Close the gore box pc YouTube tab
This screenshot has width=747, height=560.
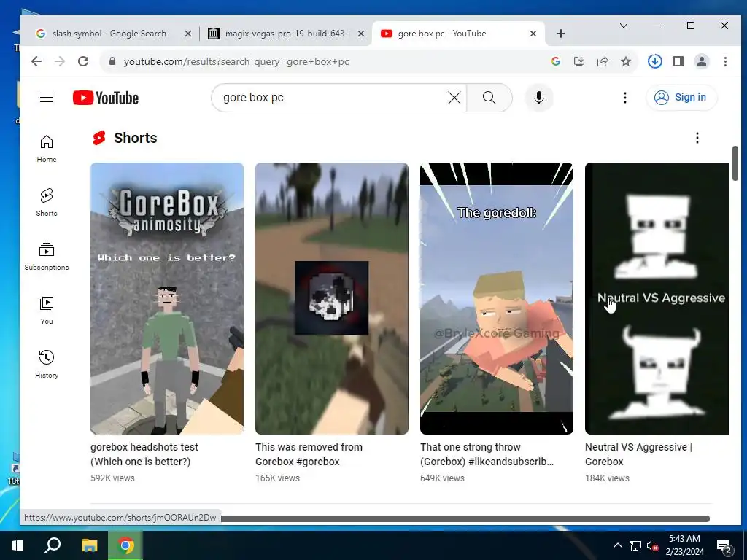(x=533, y=34)
